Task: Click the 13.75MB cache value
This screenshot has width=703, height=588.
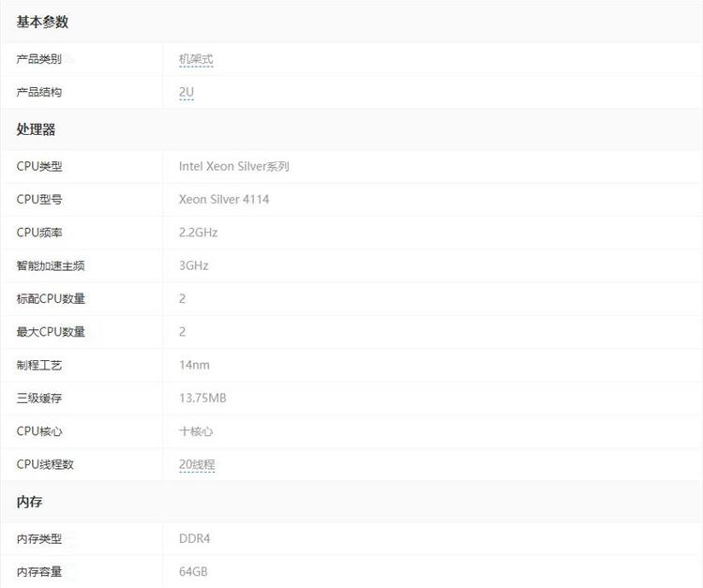Action: (x=202, y=398)
